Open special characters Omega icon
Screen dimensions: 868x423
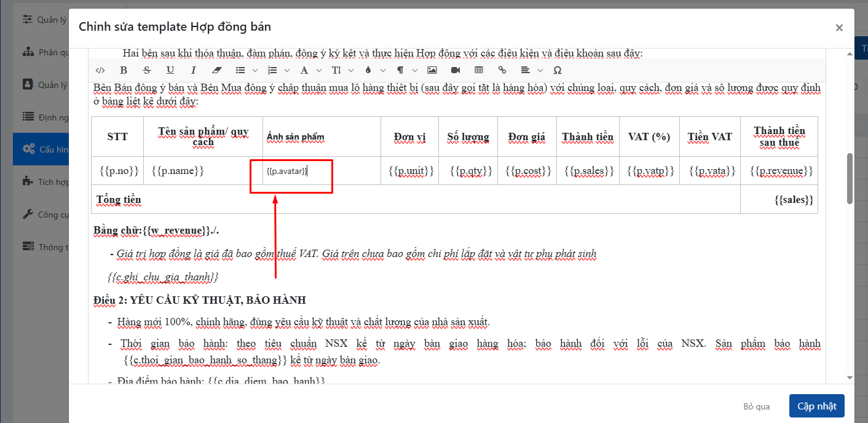558,70
